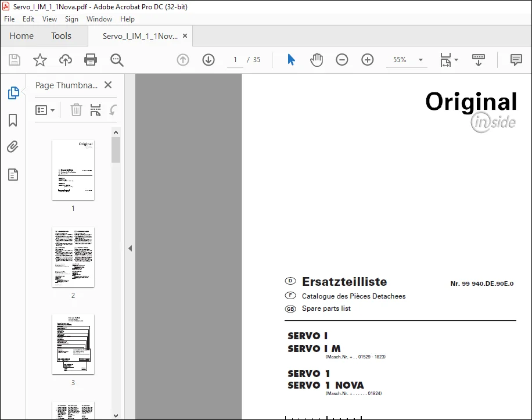The height and width of the screenshot is (420, 532).
Task: Open the Find text magnifier
Action: coord(117,60)
